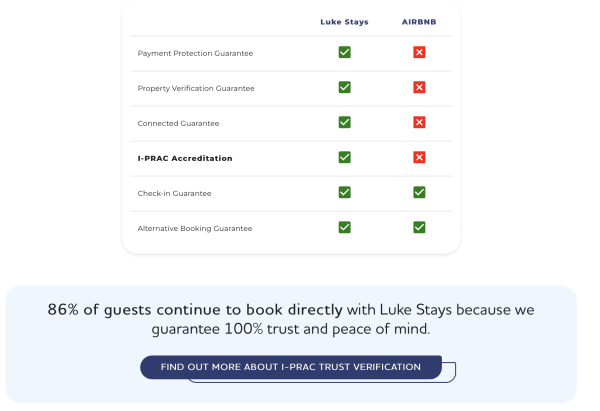
Task: Click the Alternative Booking Guarantee label
Action: click(x=195, y=228)
